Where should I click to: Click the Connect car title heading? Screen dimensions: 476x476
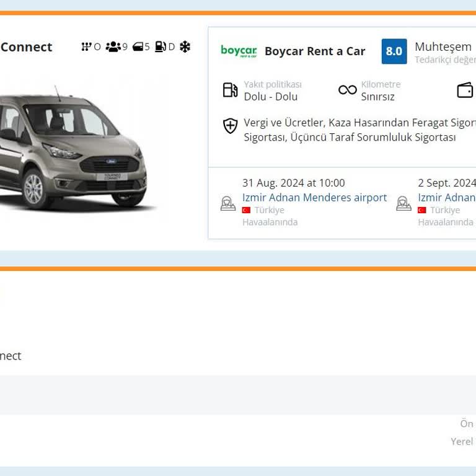point(27,47)
